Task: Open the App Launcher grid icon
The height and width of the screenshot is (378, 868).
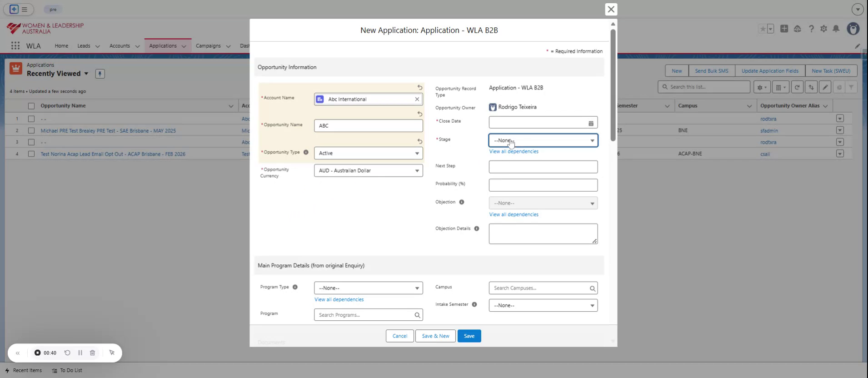Action: [x=15, y=46]
